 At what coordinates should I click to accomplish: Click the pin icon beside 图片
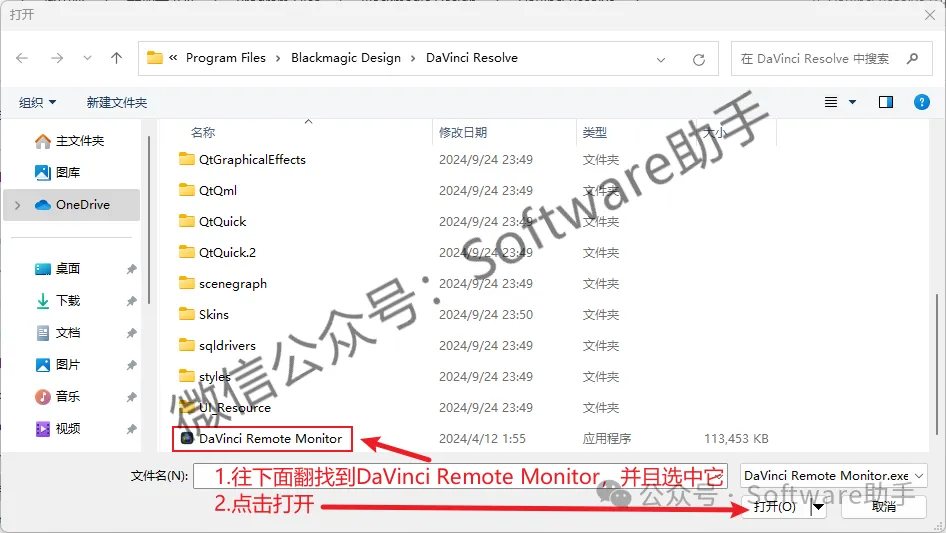[131, 365]
